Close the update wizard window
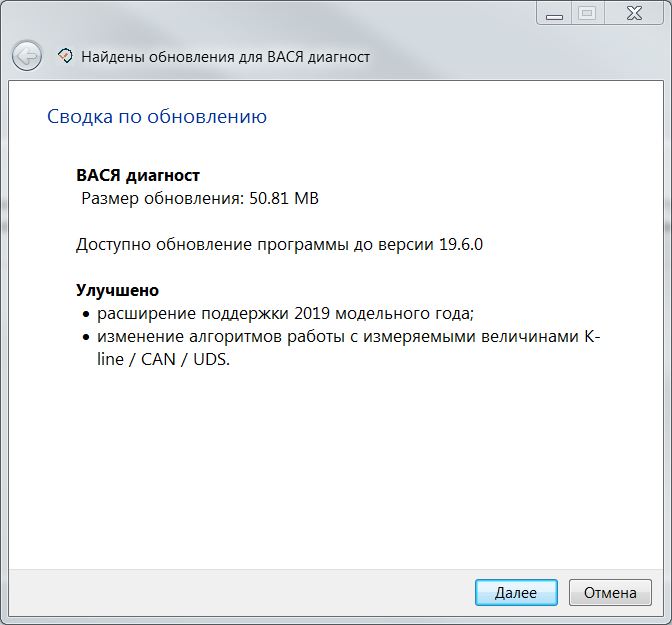Viewport: 672px width, 625px height. (634, 13)
